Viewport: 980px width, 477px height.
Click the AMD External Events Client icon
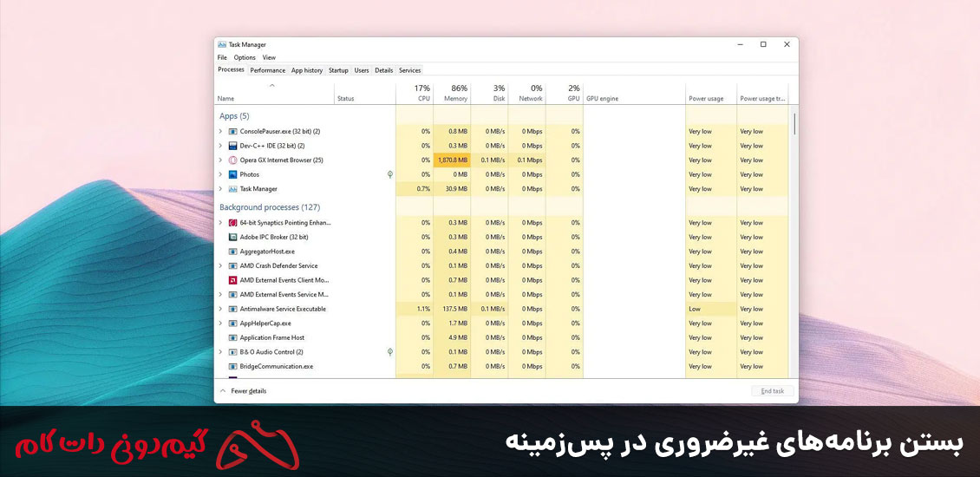tap(233, 280)
